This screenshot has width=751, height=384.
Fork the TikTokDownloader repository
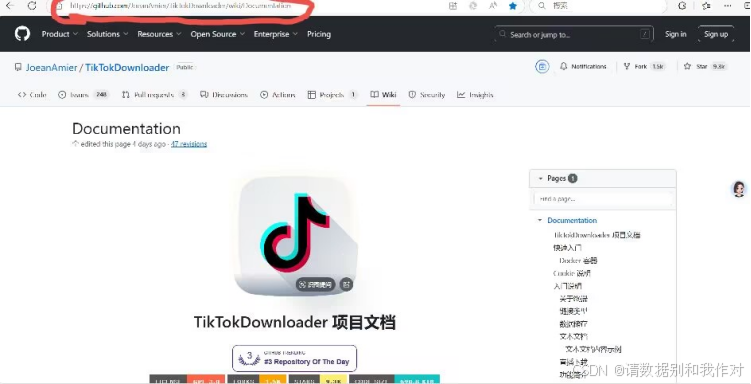pyautogui.click(x=644, y=67)
